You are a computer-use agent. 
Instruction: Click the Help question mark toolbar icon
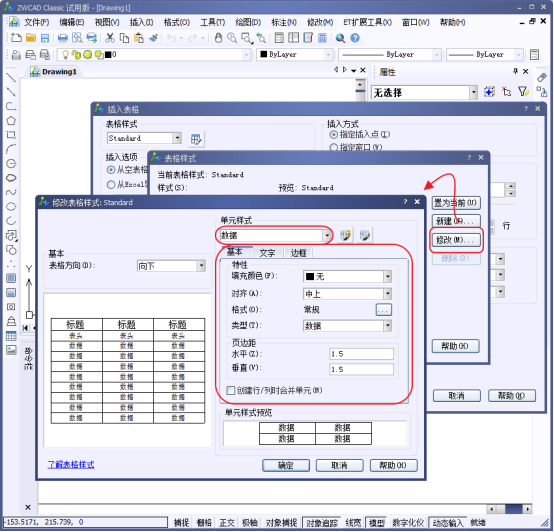pos(355,38)
